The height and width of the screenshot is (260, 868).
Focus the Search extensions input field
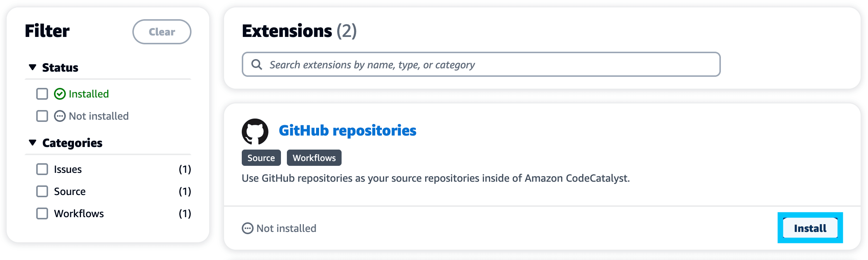[488, 65]
